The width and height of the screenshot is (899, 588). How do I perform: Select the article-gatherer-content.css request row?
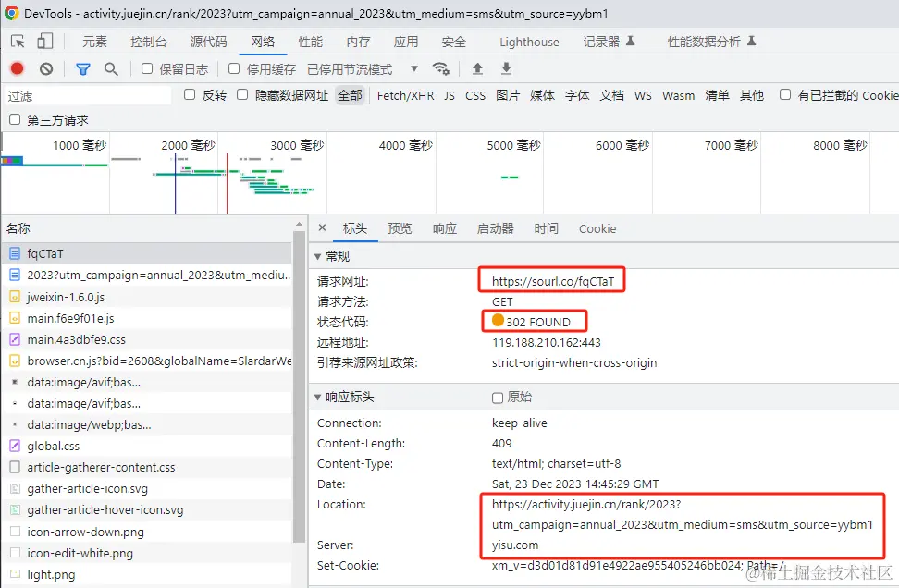click(x=147, y=467)
